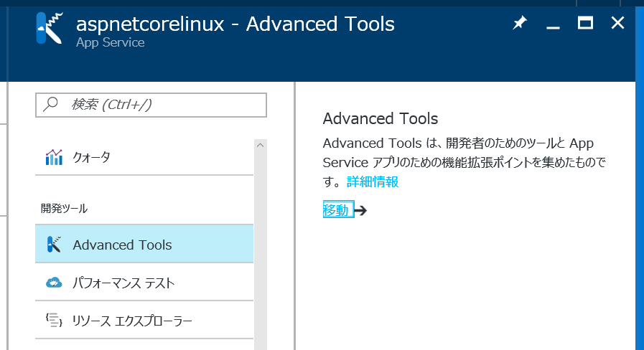Open リソース エクスプローラー menu item
644x350 pixels.
click(144, 320)
